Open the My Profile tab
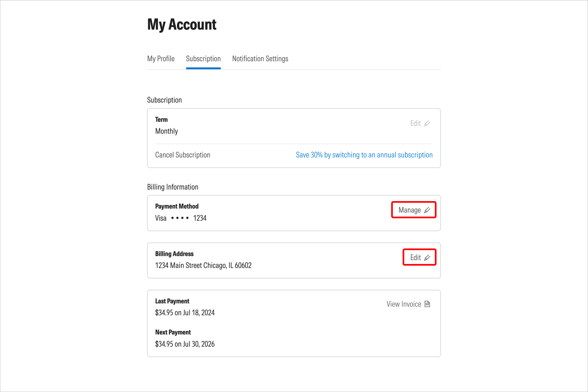This screenshot has width=588, height=392. click(x=161, y=59)
